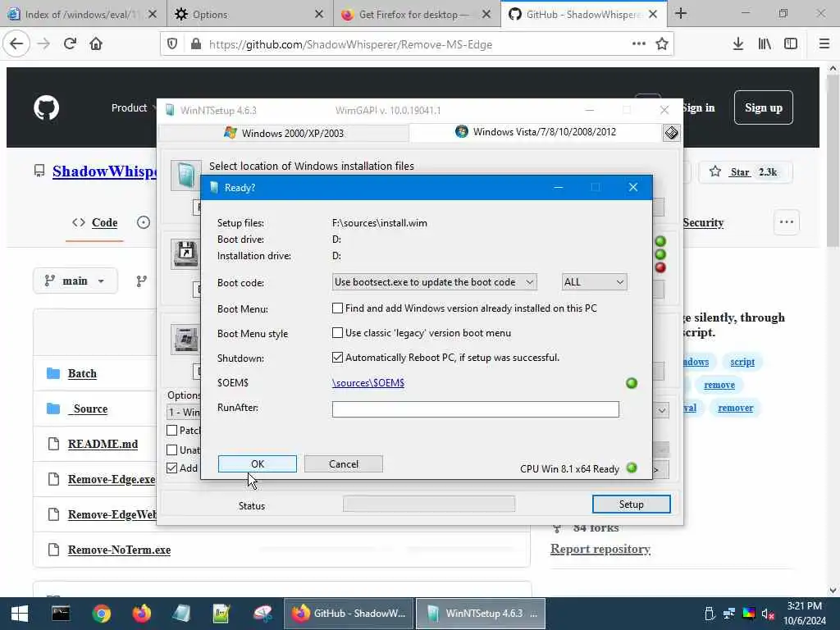Image resolution: width=840 pixels, height=630 pixels.
Task: Click the Report repository link
Action: point(600,549)
